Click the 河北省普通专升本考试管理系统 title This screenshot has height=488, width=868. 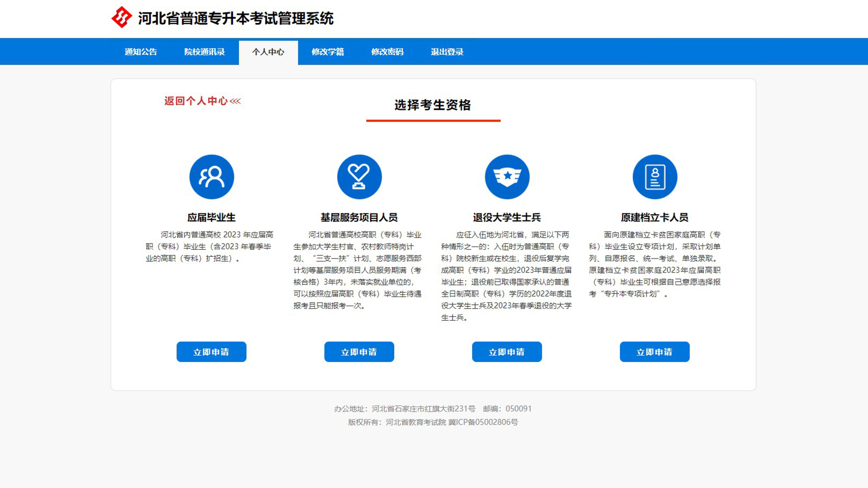[236, 19]
